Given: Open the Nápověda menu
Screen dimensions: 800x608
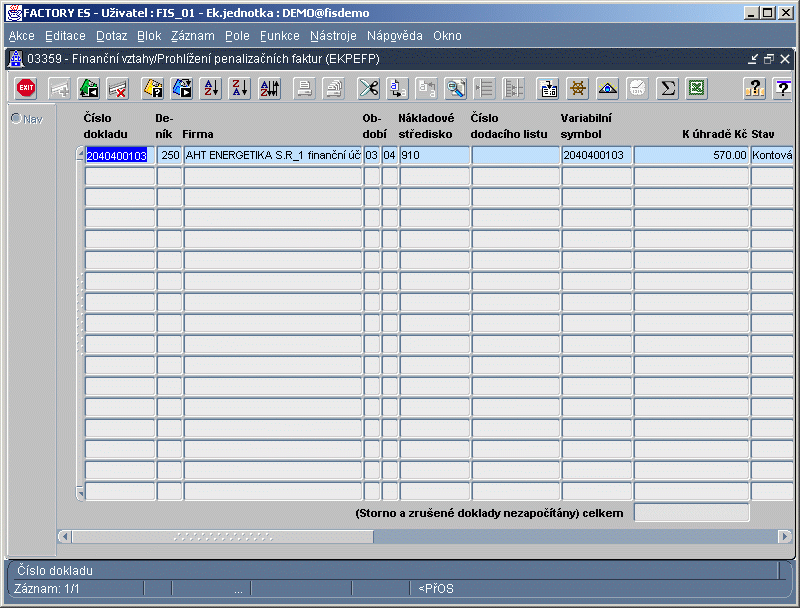Looking at the screenshot, I should click(x=394, y=36).
